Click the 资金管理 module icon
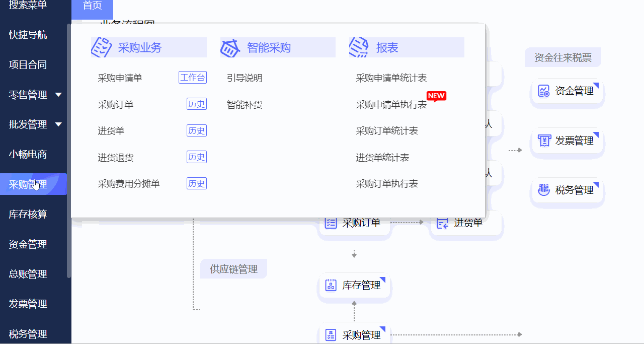644x344 pixels. click(x=543, y=91)
